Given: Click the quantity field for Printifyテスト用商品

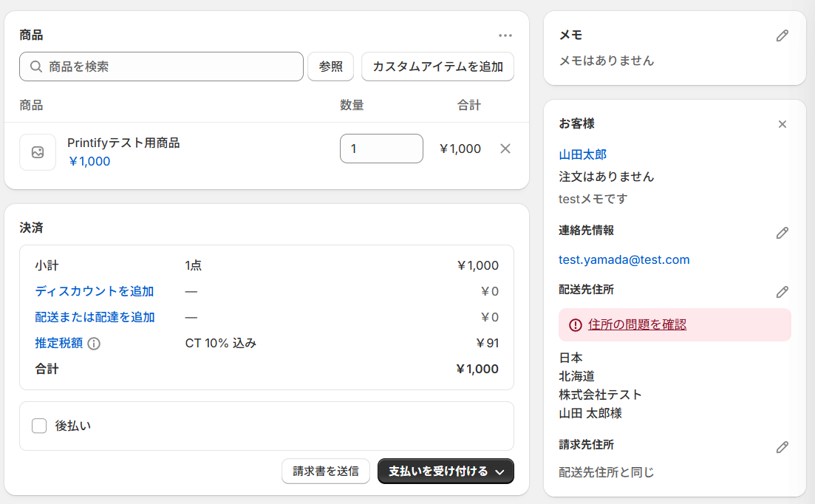Looking at the screenshot, I should coord(381,149).
